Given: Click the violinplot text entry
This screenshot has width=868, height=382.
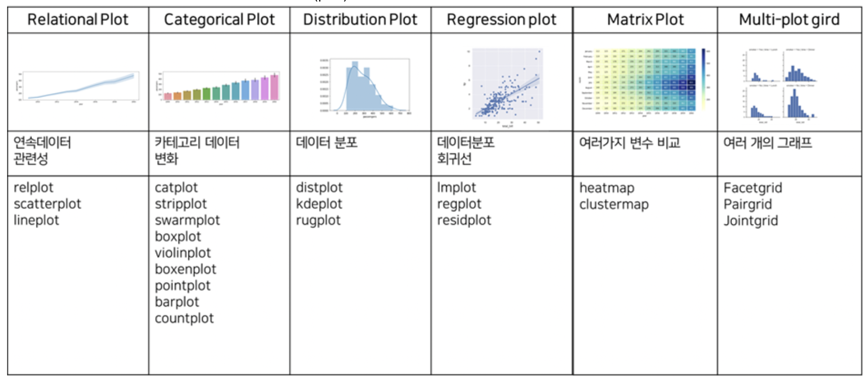Looking at the screenshot, I should [x=183, y=253].
